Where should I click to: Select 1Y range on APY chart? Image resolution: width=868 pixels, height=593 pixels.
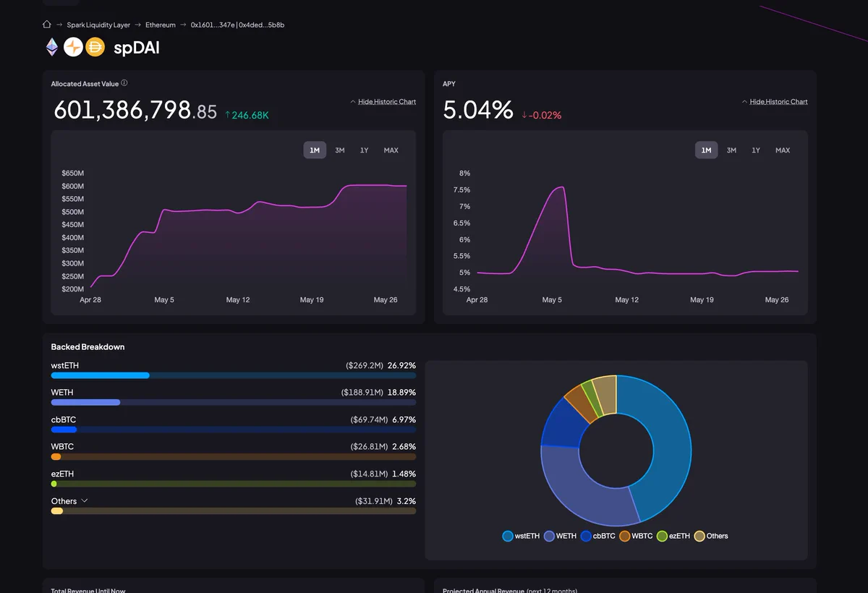tap(756, 150)
